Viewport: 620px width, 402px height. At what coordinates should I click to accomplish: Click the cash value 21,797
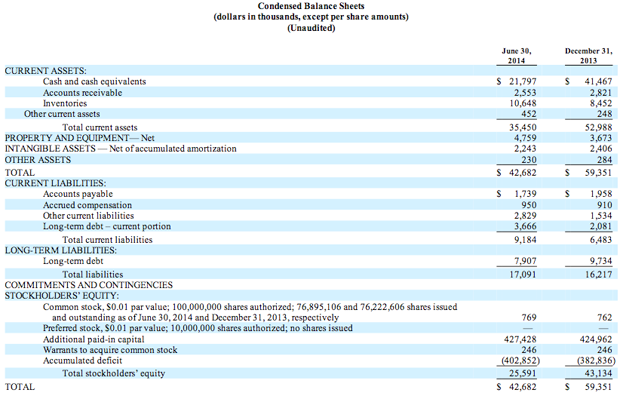click(x=523, y=81)
